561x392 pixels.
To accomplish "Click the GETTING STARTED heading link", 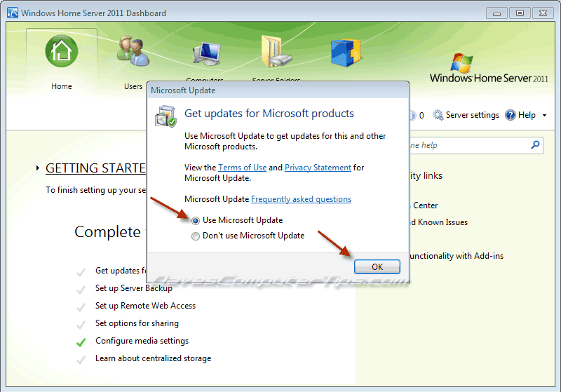I will click(x=95, y=168).
